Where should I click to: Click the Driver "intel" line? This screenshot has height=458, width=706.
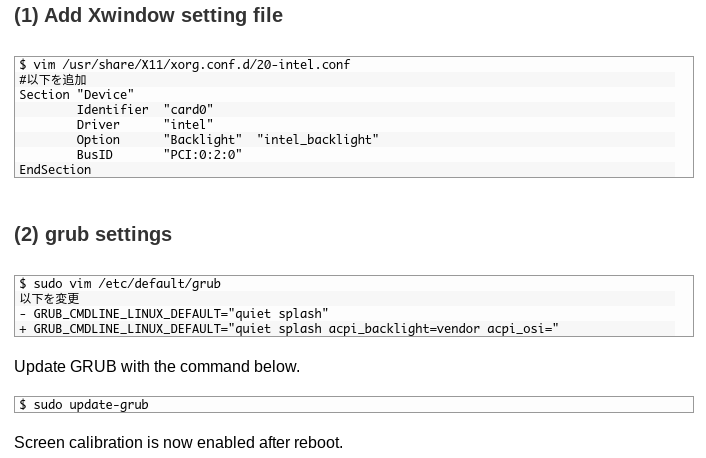tap(145, 124)
